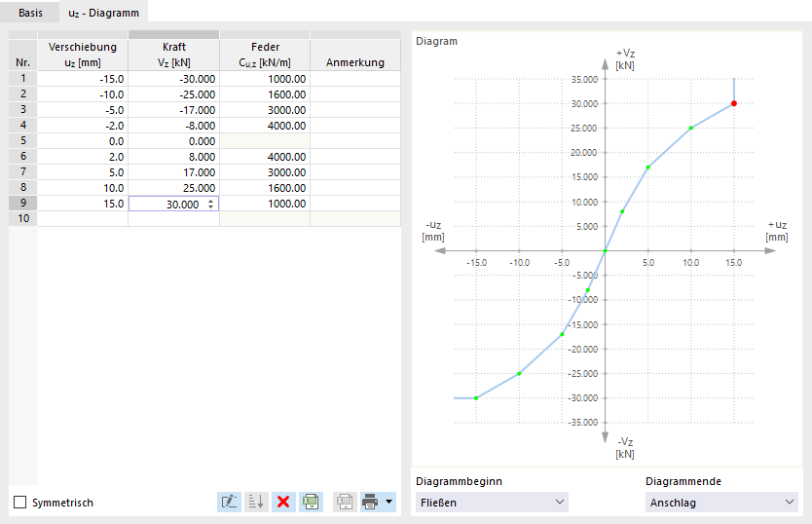Image resolution: width=812 pixels, height=524 pixels.
Task: Select force cell 8.000 in row 6
Action: [174, 157]
